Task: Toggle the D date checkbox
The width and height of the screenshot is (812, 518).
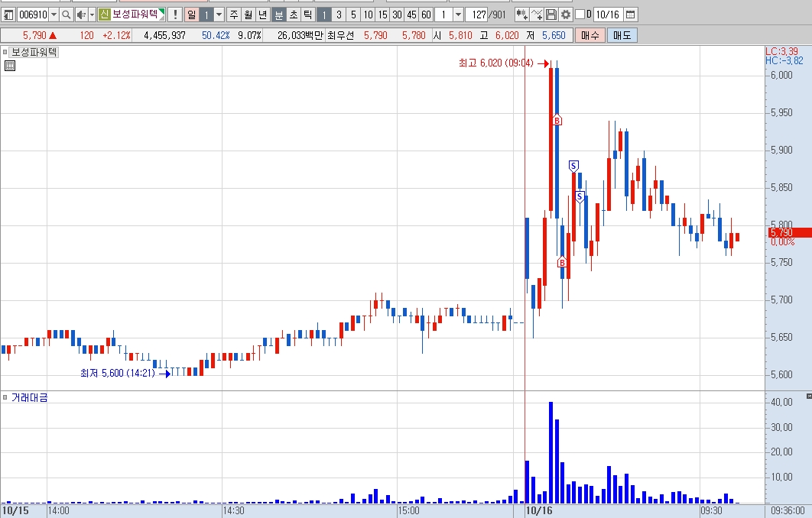Action: coord(580,15)
